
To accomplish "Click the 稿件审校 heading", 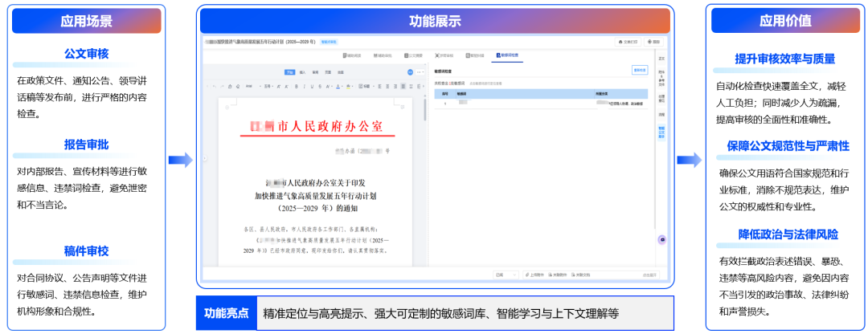I will (86, 251).
